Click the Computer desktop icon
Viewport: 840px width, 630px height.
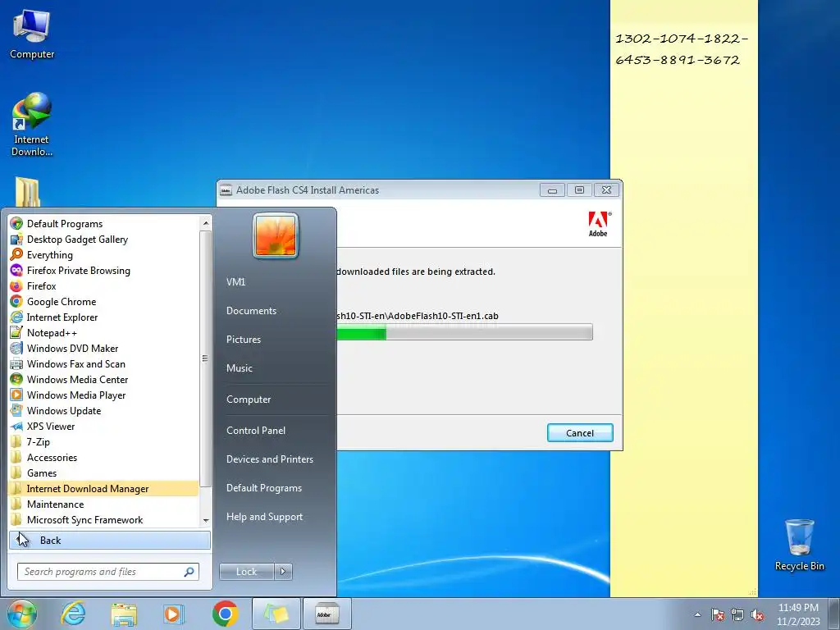point(32,34)
